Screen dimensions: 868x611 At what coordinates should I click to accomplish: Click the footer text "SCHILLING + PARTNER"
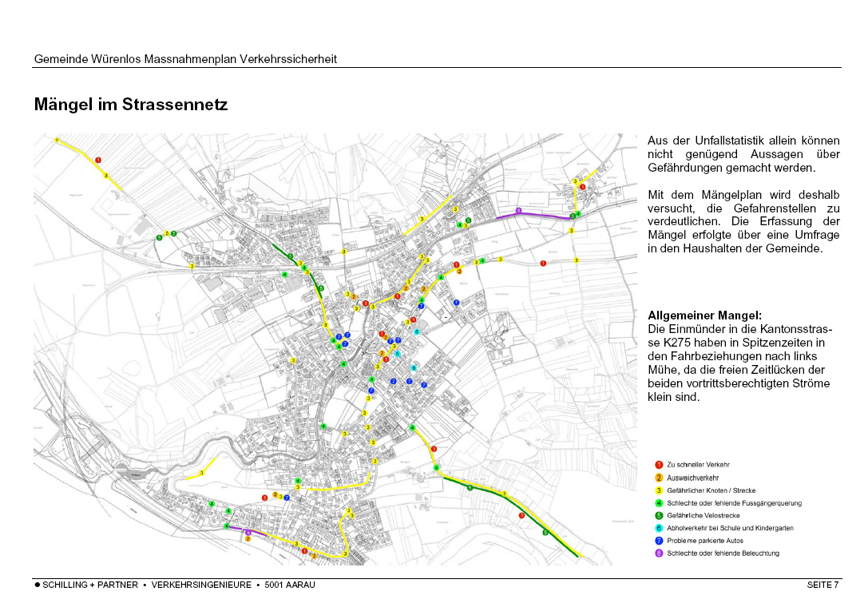point(90,585)
